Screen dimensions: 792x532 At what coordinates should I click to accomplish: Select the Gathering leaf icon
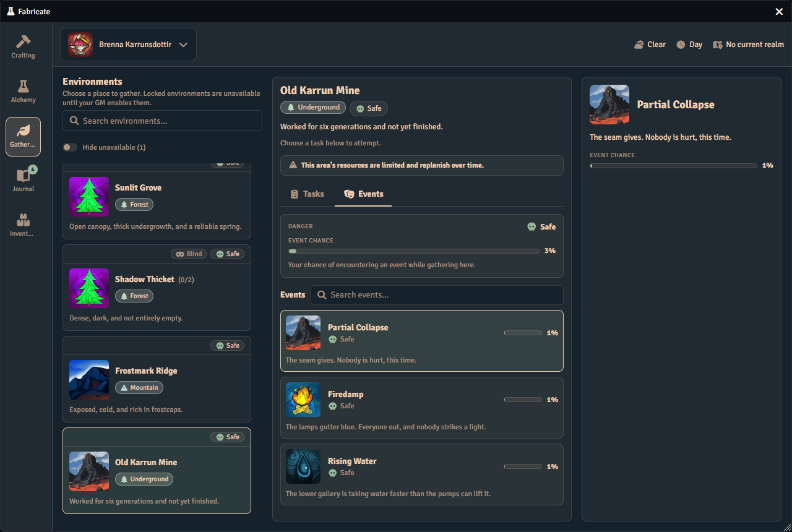(x=23, y=131)
